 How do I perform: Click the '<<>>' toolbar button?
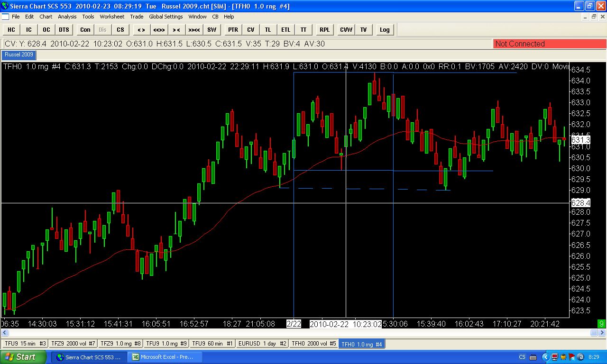[x=159, y=29]
